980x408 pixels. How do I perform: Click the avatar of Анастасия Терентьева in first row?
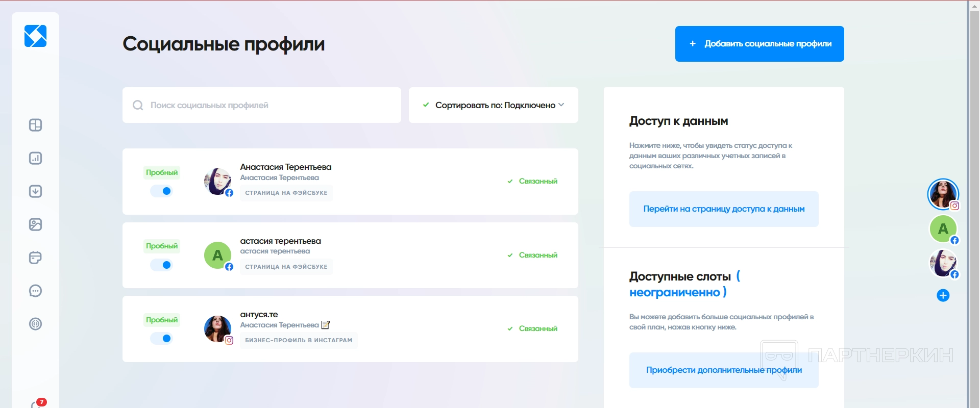[217, 182]
